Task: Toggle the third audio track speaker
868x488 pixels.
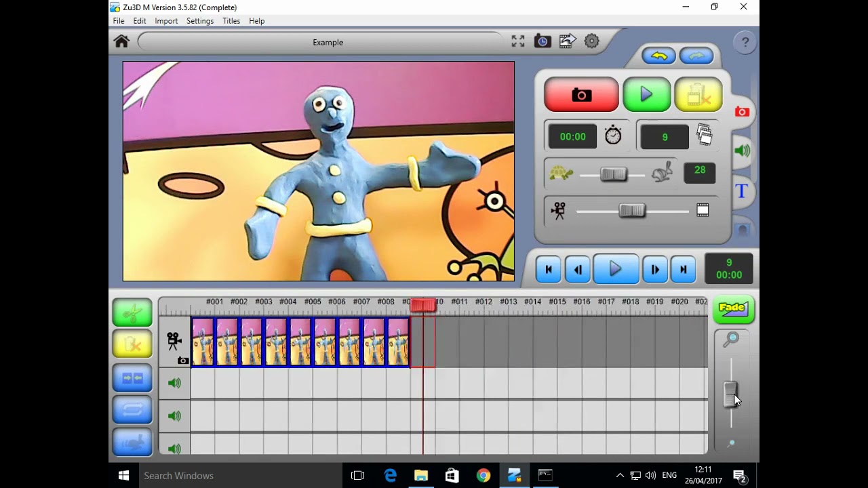Action: pos(174,448)
